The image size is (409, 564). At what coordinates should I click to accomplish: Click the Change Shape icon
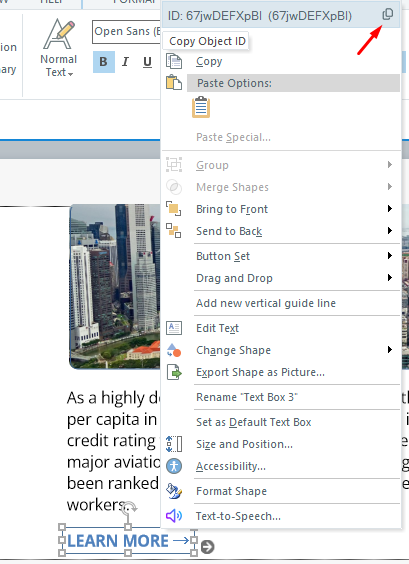[174, 350]
